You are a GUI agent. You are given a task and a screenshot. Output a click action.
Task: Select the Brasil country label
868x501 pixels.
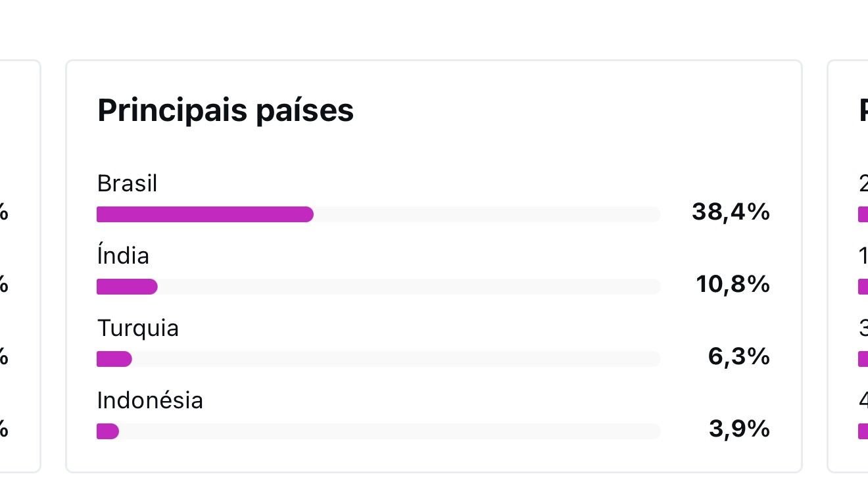coord(127,183)
